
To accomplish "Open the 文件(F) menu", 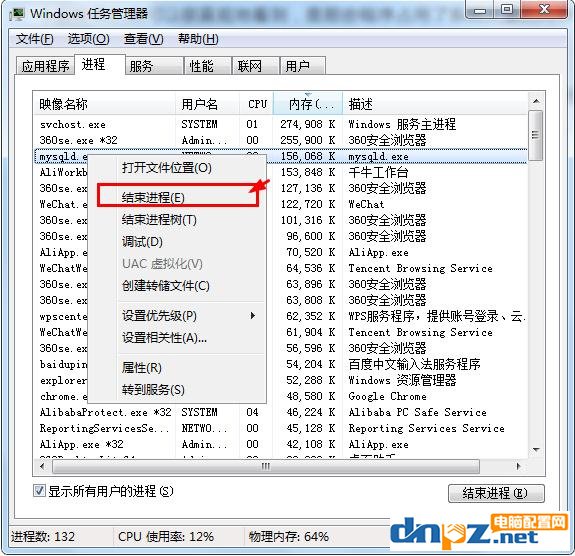I will tap(35, 39).
